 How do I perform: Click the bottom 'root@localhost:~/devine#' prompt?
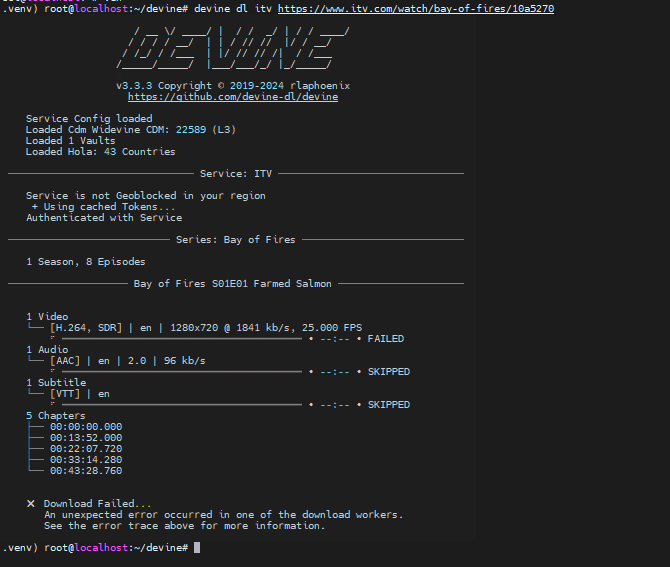[116, 548]
